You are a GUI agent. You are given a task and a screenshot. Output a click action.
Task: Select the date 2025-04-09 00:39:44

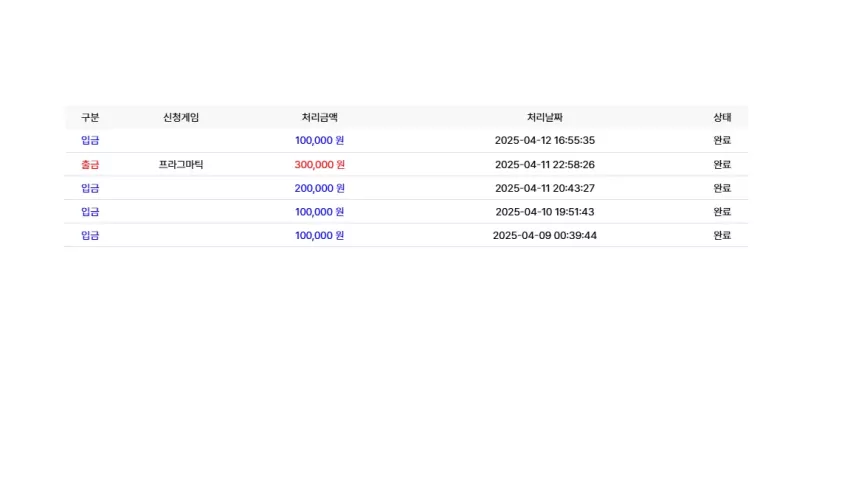click(545, 235)
